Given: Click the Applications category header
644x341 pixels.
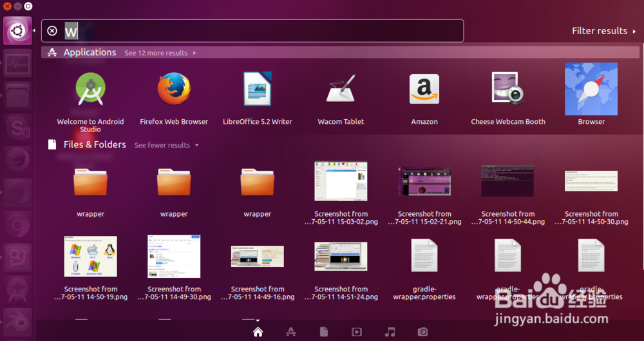Looking at the screenshot, I should click(90, 52).
